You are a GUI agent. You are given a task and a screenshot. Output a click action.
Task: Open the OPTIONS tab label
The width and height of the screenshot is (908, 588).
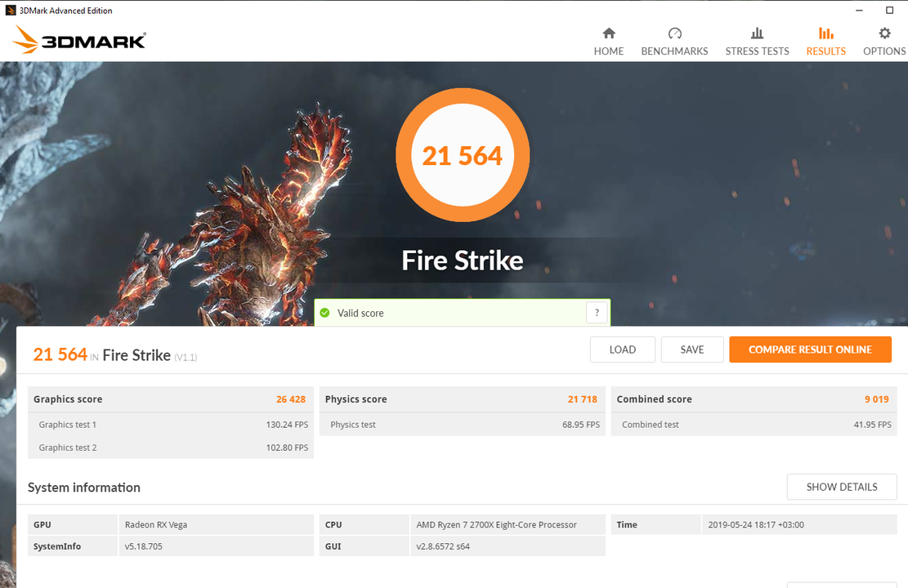[x=884, y=51]
